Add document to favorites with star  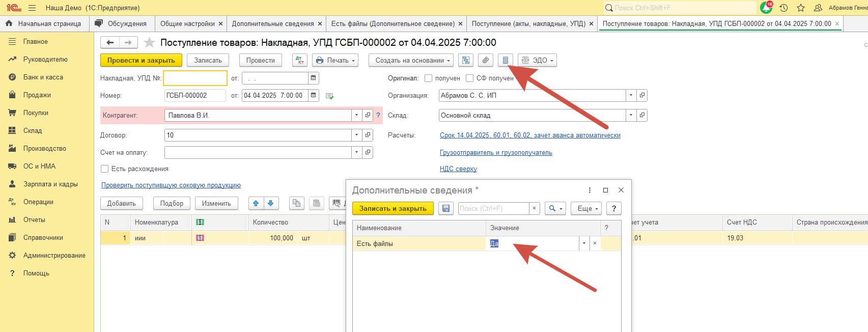pyautogui.click(x=149, y=42)
